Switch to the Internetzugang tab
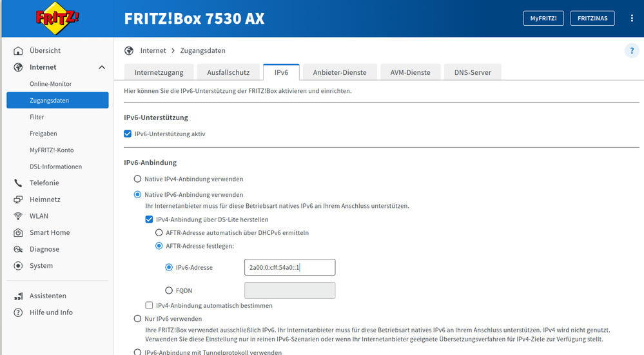 (x=159, y=72)
